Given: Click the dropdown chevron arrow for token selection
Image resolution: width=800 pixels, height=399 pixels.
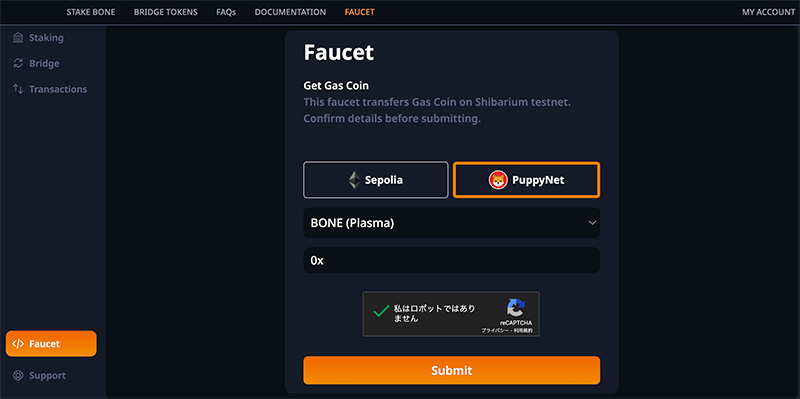Looking at the screenshot, I should click(x=592, y=223).
